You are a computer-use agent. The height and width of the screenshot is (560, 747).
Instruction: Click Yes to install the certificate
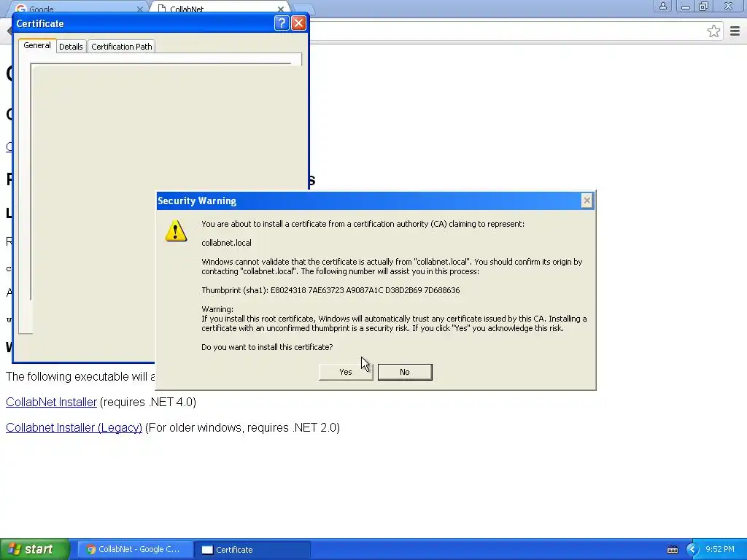pyautogui.click(x=345, y=372)
